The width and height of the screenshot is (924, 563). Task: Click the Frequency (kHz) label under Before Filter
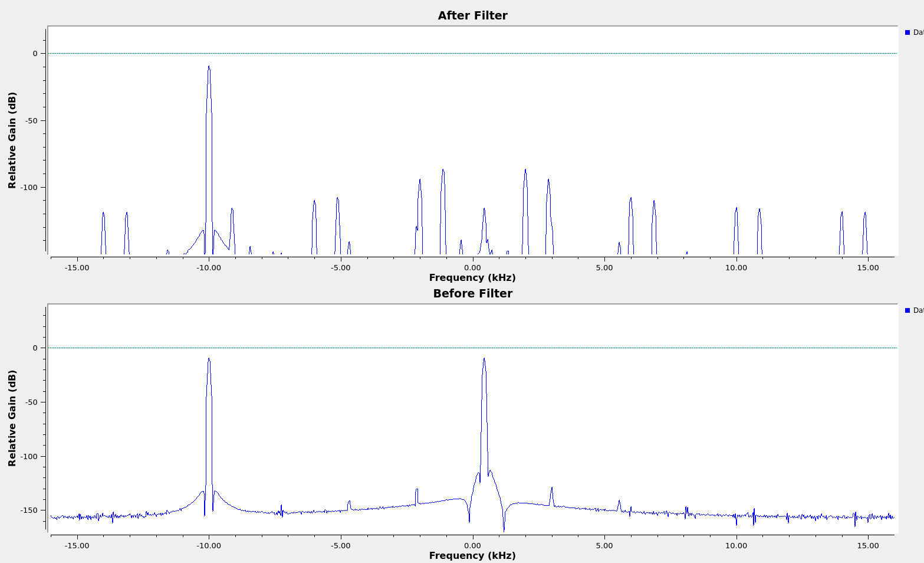pos(472,556)
